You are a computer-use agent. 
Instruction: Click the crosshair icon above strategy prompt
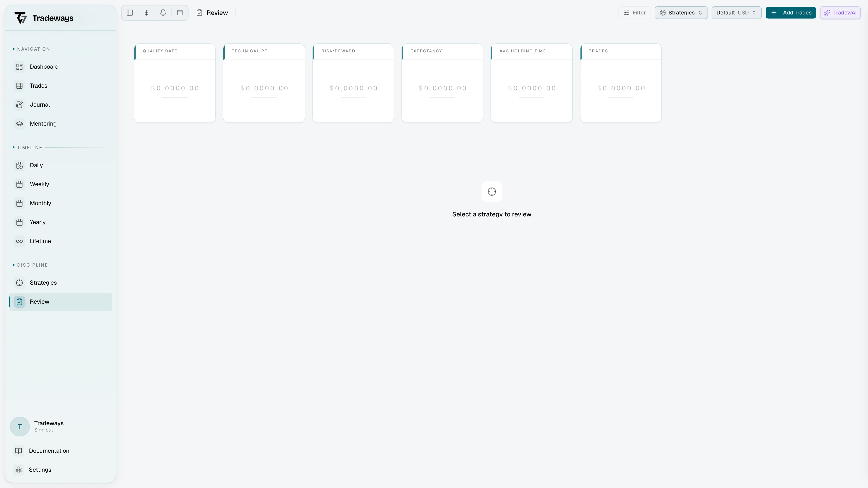coord(492,191)
